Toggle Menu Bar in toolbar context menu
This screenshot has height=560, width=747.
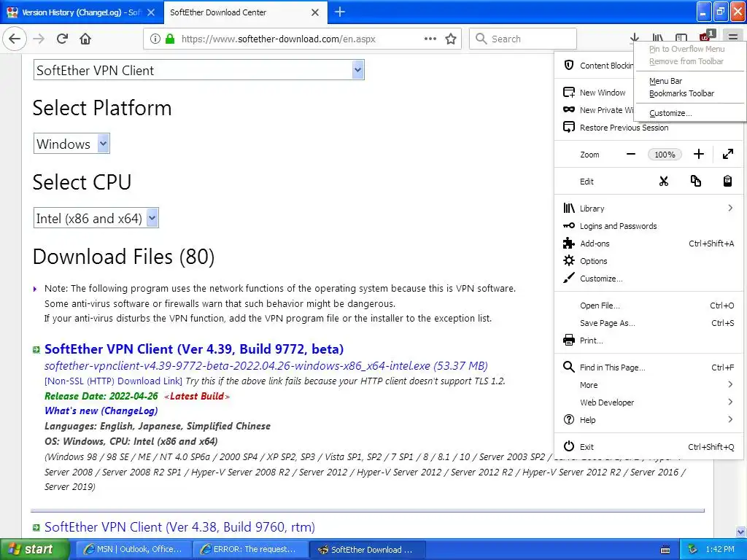pos(690,81)
